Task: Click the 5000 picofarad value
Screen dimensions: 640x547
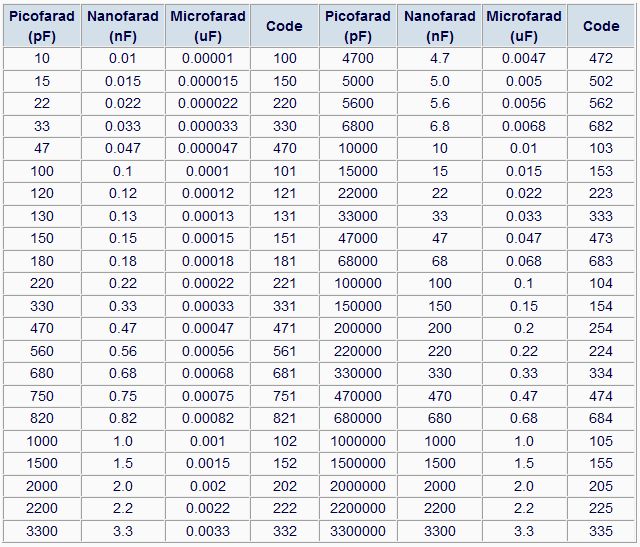Action: (358, 81)
